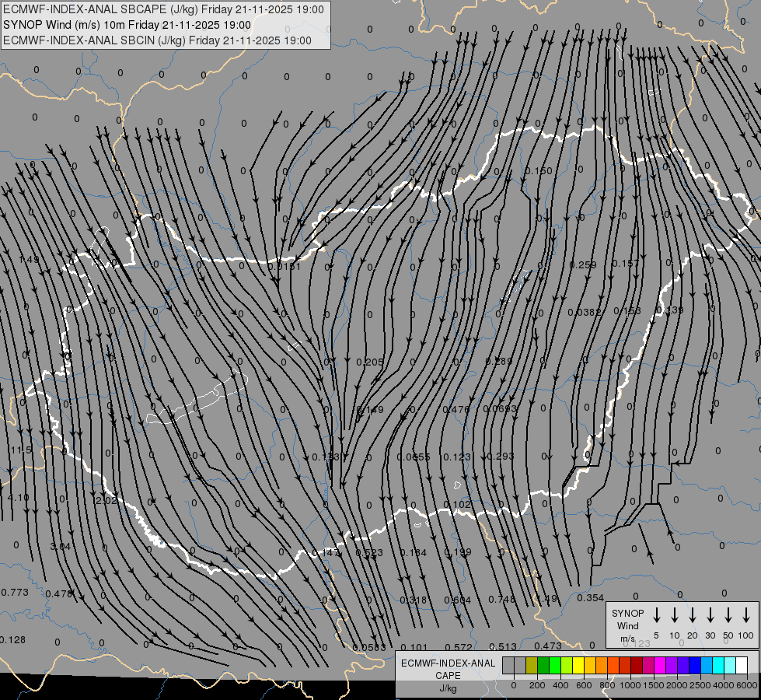761x700 pixels.
Task: Select the white swatch at the scale's right end
Action: coord(742,666)
